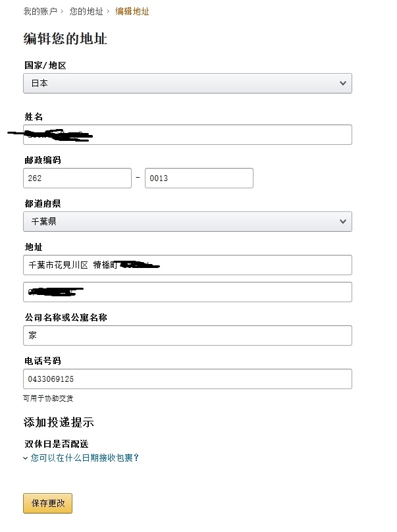The width and height of the screenshot is (397, 532).
Task: Select 日本 in the country combo box
Action: tap(186, 84)
